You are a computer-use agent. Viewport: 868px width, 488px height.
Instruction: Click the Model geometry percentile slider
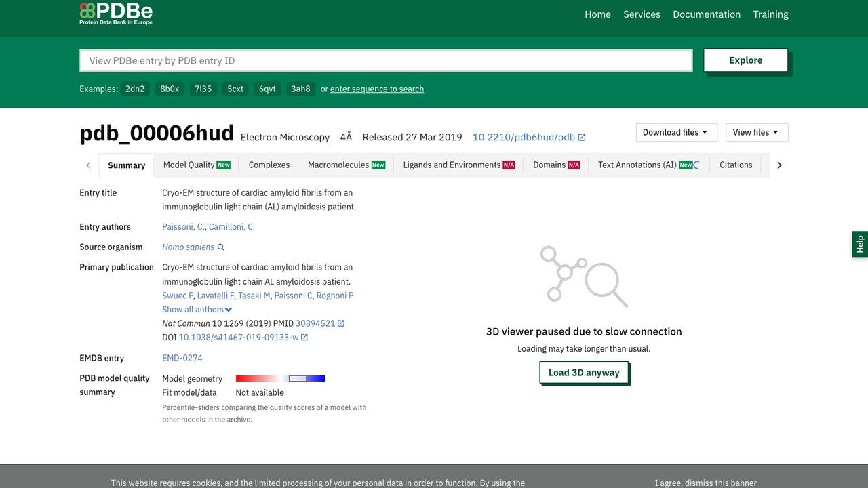point(280,379)
